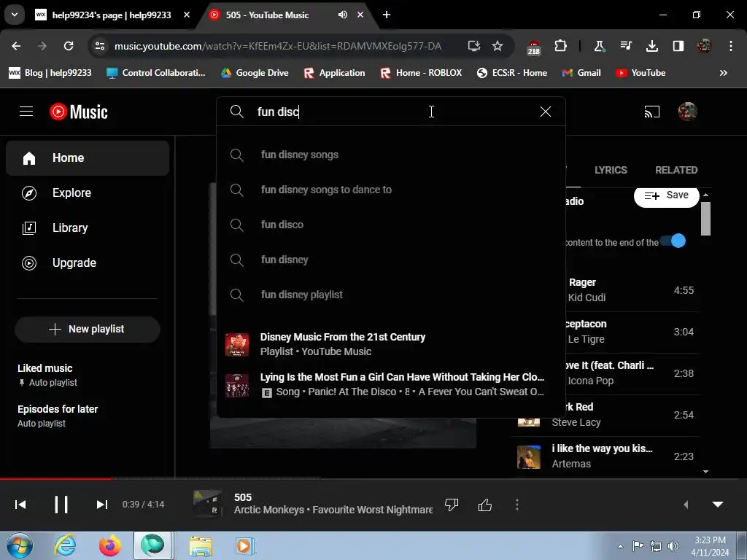Open Chrome extensions puzzle icon

[560, 46]
